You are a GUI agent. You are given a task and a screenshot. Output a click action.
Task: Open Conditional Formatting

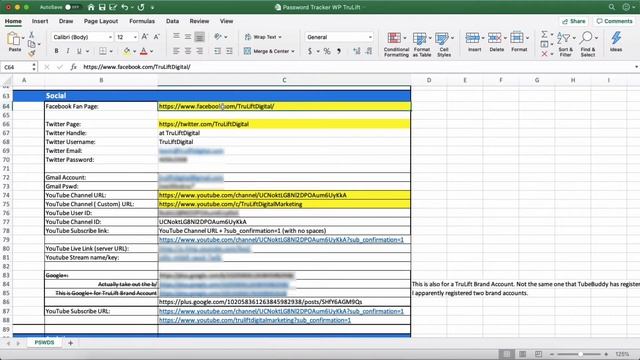coord(396,44)
